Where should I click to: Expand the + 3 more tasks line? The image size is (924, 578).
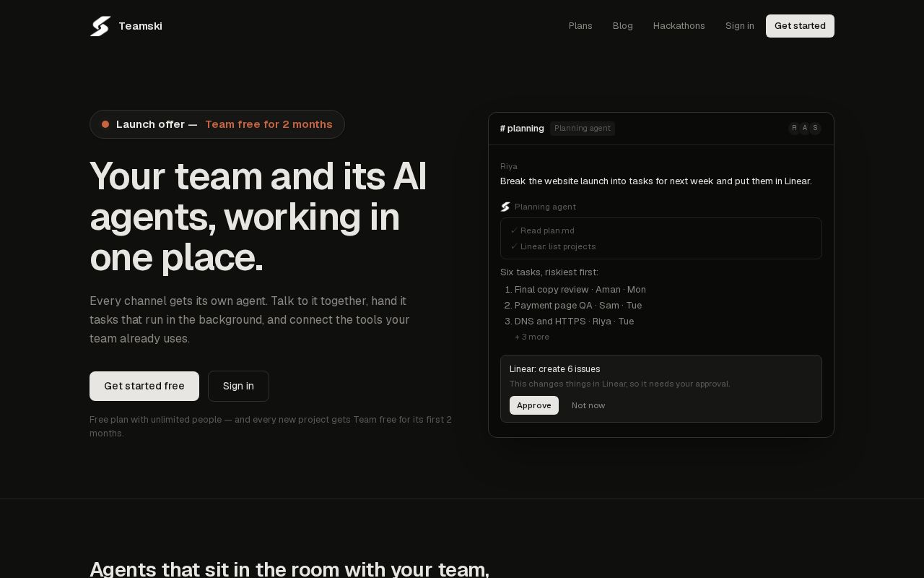tap(532, 337)
